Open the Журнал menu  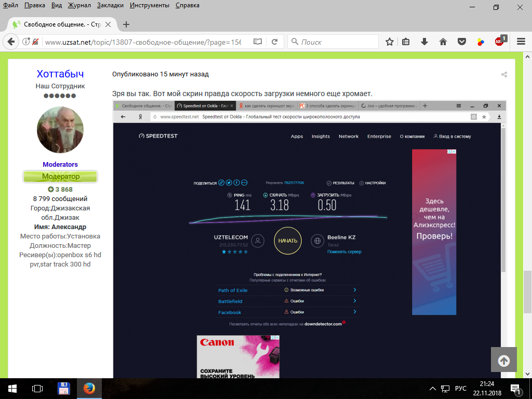click(x=79, y=5)
